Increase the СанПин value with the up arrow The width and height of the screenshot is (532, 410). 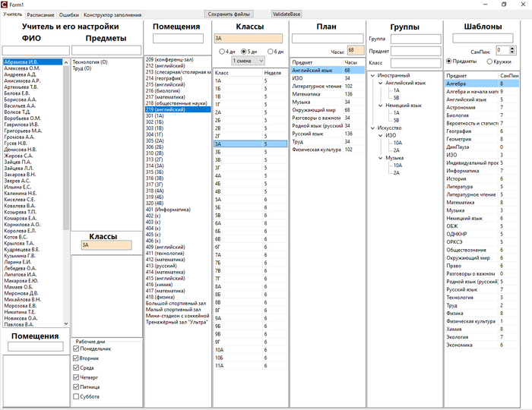[x=512, y=48]
